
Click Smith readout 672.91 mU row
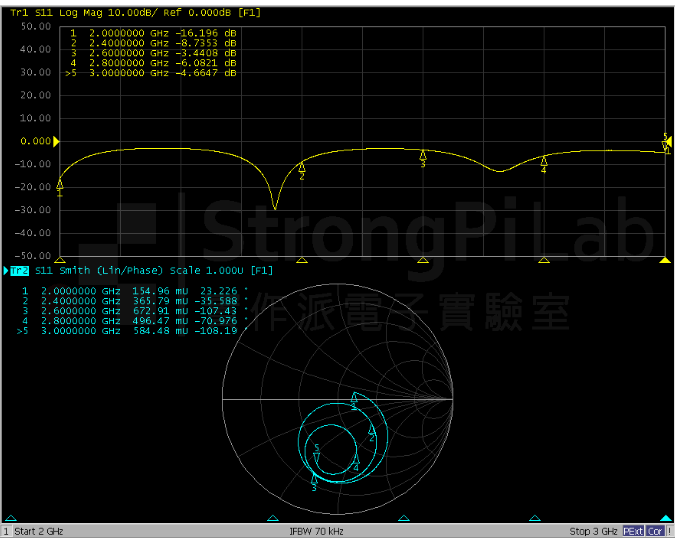tap(134, 311)
